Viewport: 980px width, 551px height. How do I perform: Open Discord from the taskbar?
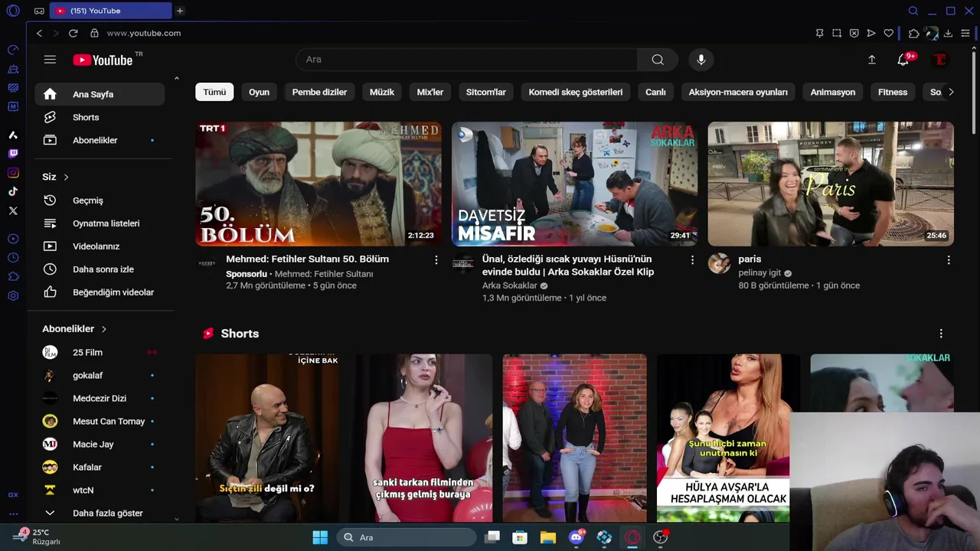point(577,537)
